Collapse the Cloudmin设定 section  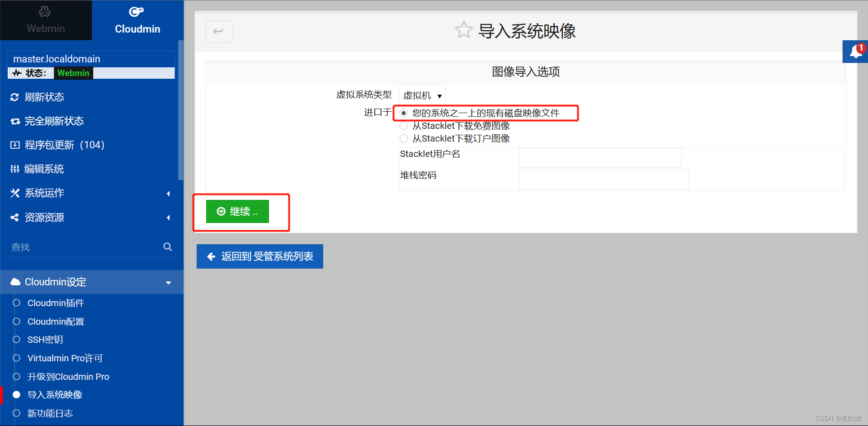pos(169,282)
